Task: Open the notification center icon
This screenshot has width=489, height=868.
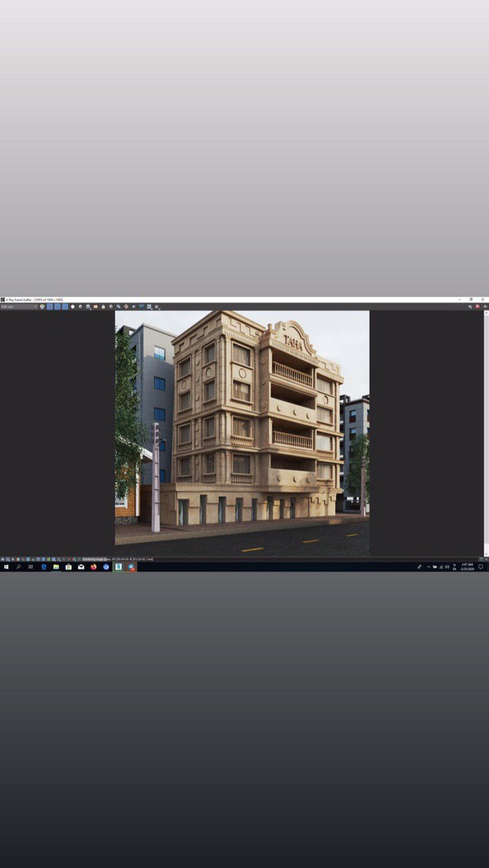Action: [481, 567]
